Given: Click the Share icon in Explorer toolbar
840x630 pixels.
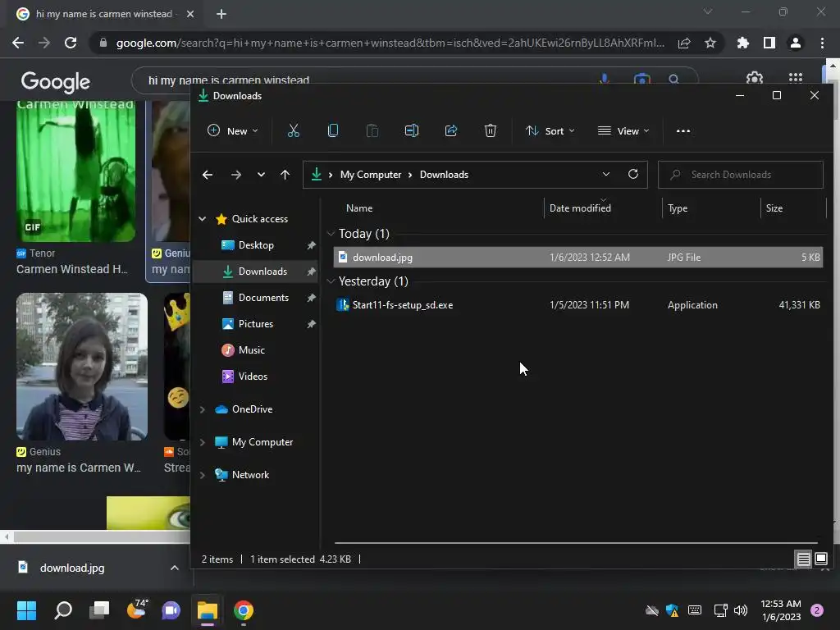Looking at the screenshot, I should [x=451, y=130].
